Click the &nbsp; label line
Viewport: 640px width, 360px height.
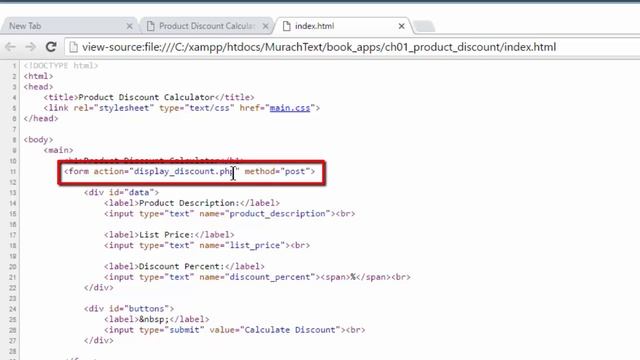(156, 319)
